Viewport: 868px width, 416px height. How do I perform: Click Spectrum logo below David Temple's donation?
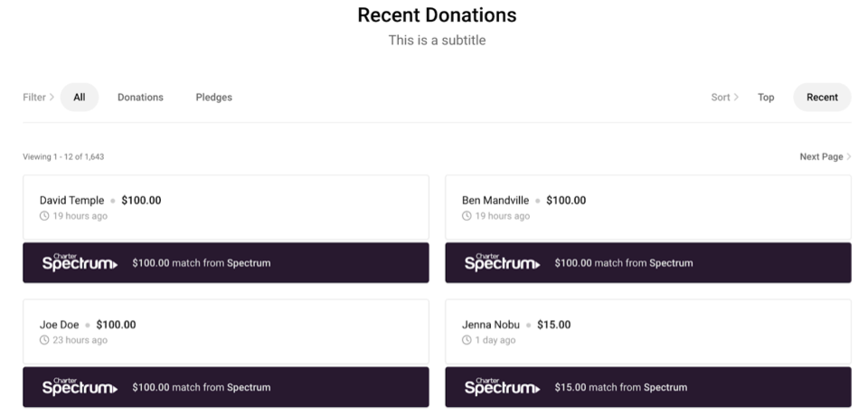pos(80,262)
